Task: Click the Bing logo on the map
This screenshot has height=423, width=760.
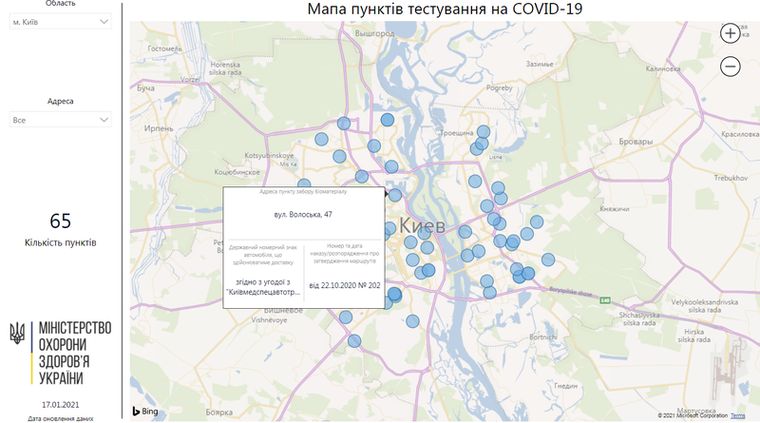Action: (x=145, y=411)
